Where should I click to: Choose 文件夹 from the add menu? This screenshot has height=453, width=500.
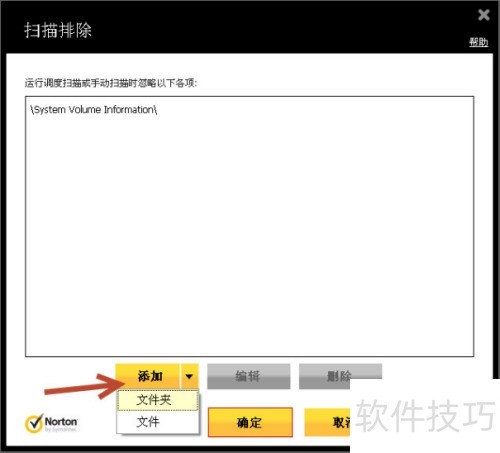pyautogui.click(x=158, y=400)
